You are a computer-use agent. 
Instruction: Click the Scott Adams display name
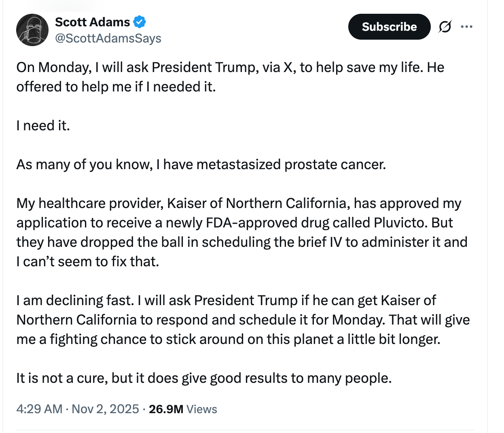click(x=92, y=22)
